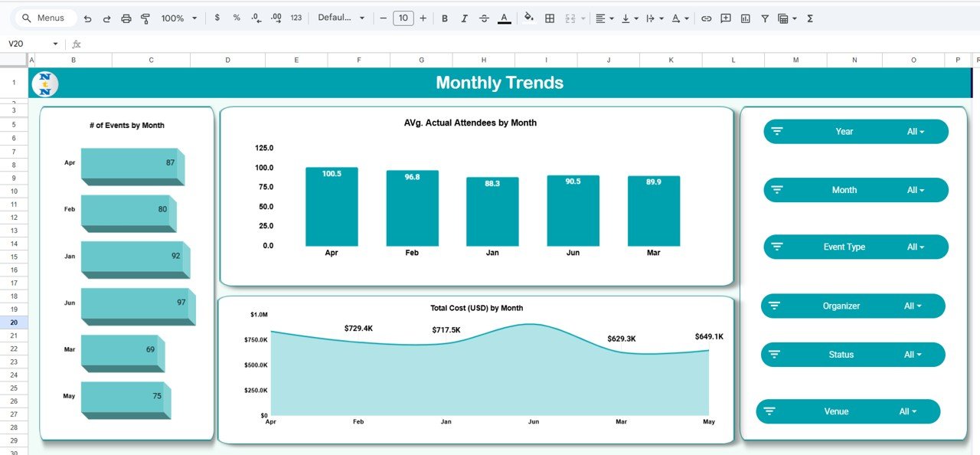Toggle Strikethrough formatting
The width and height of the screenshot is (980, 455).
click(484, 18)
